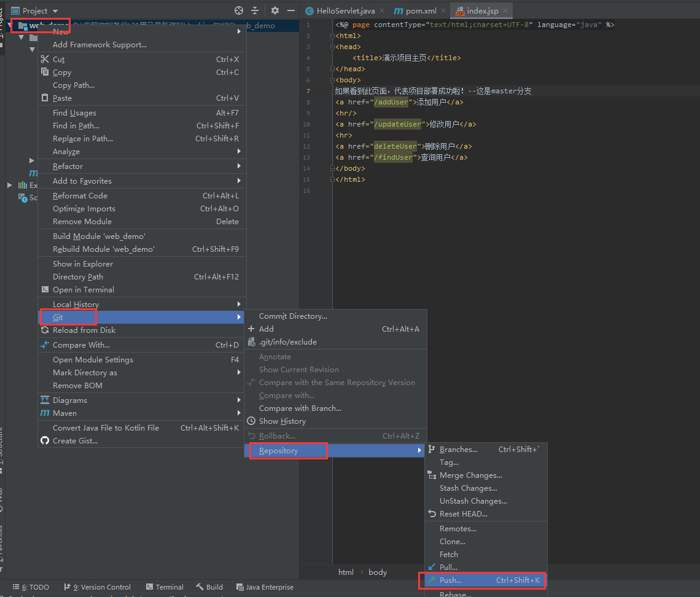Expand the Refactor submenu
700x597 pixels.
pyautogui.click(x=239, y=166)
